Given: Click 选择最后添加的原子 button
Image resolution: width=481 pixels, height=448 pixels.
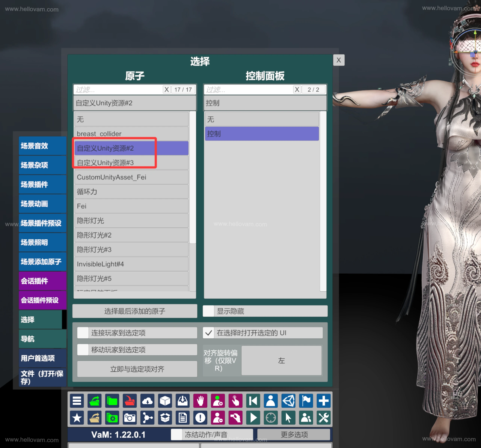Looking at the screenshot, I should [135, 311].
